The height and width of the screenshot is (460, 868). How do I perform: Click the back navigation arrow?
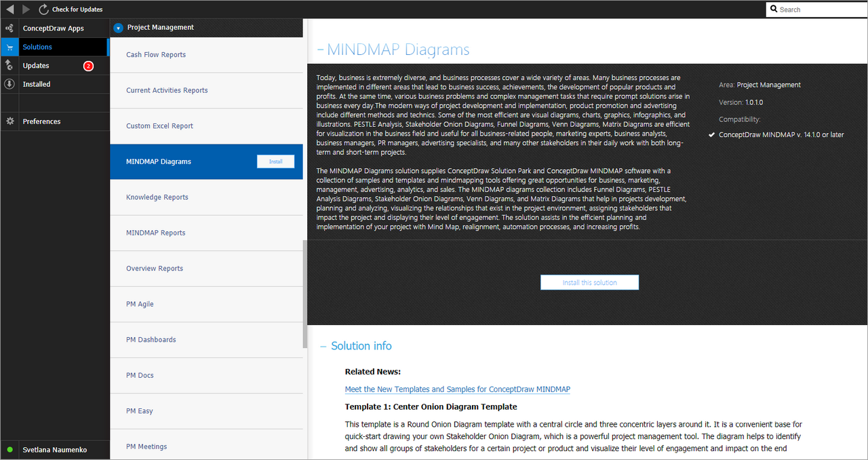point(9,9)
